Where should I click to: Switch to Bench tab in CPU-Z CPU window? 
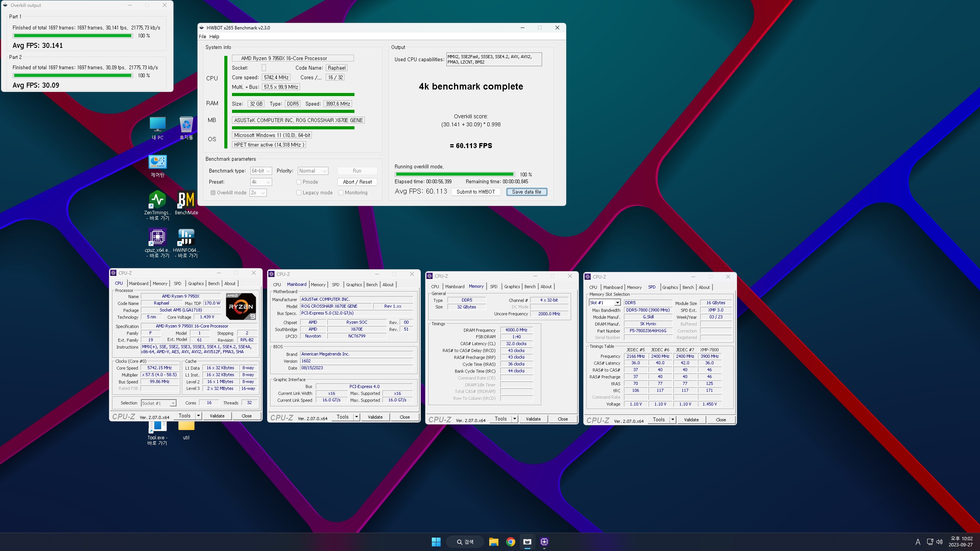pyautogui.click(x=214, y=284)
